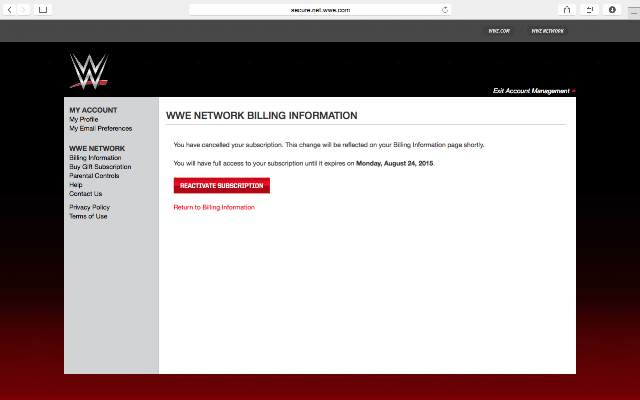
Task: Click the WWE NETWORK sidebar heading
Action: 97,149
